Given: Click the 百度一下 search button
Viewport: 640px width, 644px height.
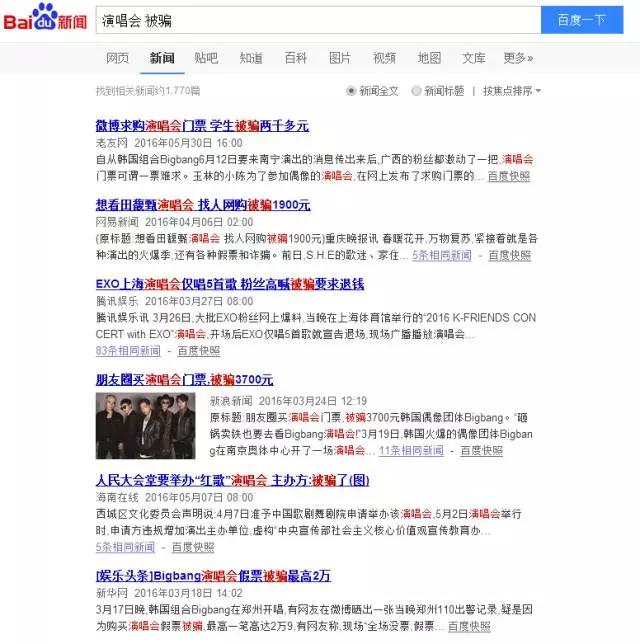Looking at the screenshot, I should point(582,20).
